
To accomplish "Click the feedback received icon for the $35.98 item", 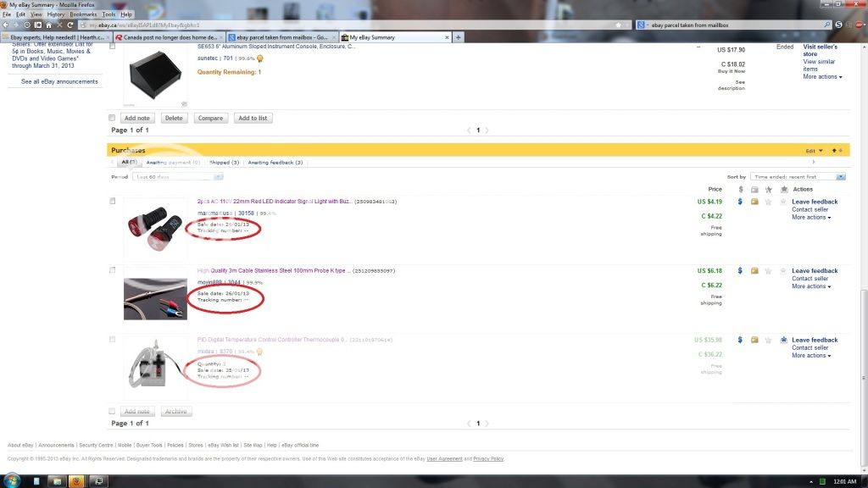I will 784,341.
